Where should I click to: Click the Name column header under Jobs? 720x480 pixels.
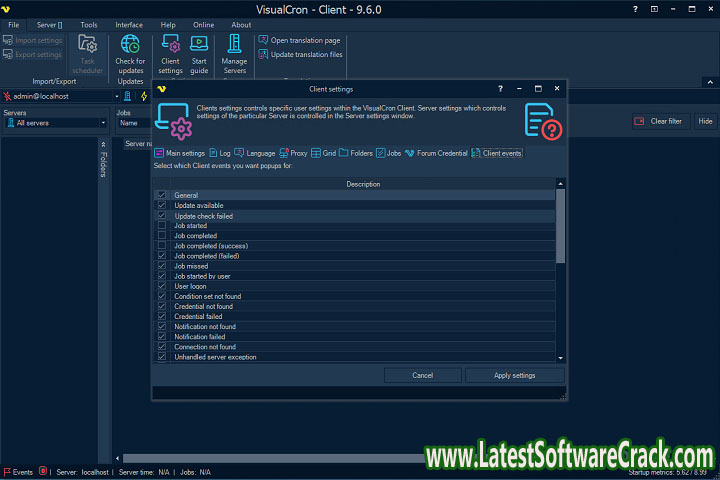tap(129, 123)
